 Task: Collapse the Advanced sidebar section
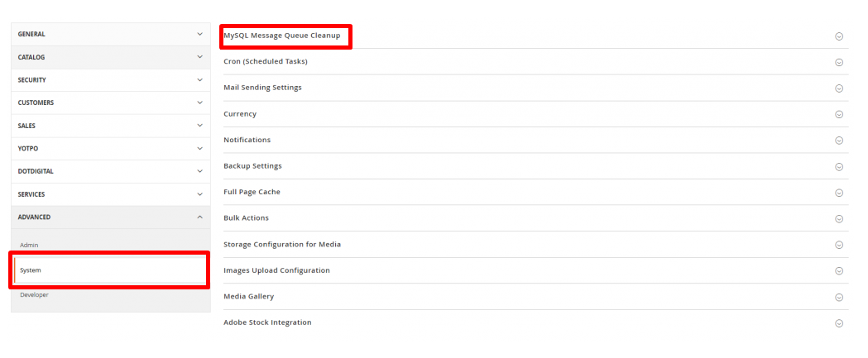click(x=110, y=217)
